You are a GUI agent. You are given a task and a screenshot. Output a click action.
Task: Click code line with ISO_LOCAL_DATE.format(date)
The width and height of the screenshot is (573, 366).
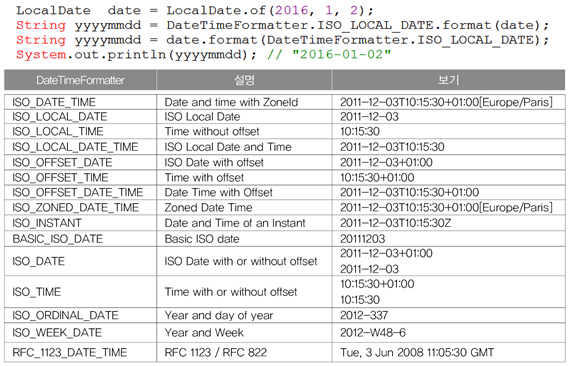click(x=282, y=25)
